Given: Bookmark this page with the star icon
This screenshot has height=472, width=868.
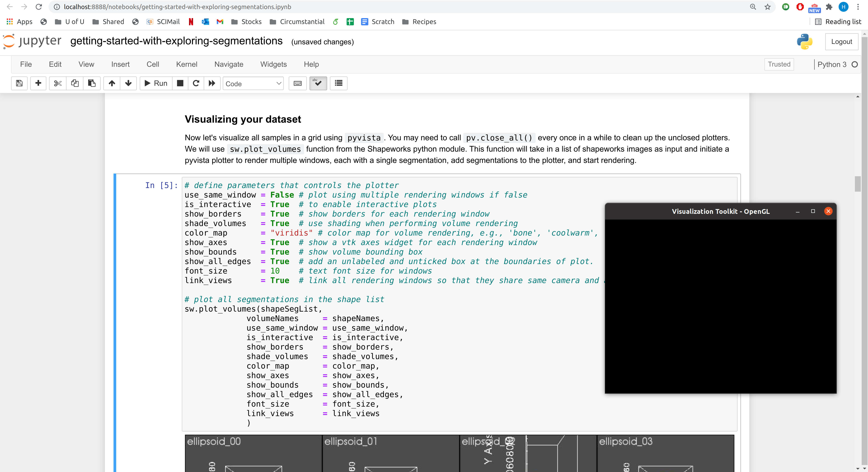Looking at the screenshot, I should (x=767, y=6).
